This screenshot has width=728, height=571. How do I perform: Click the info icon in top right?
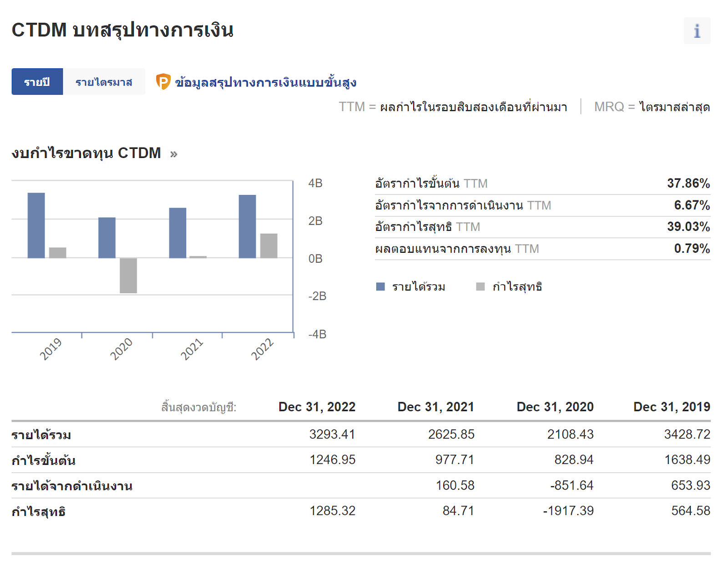697,31
